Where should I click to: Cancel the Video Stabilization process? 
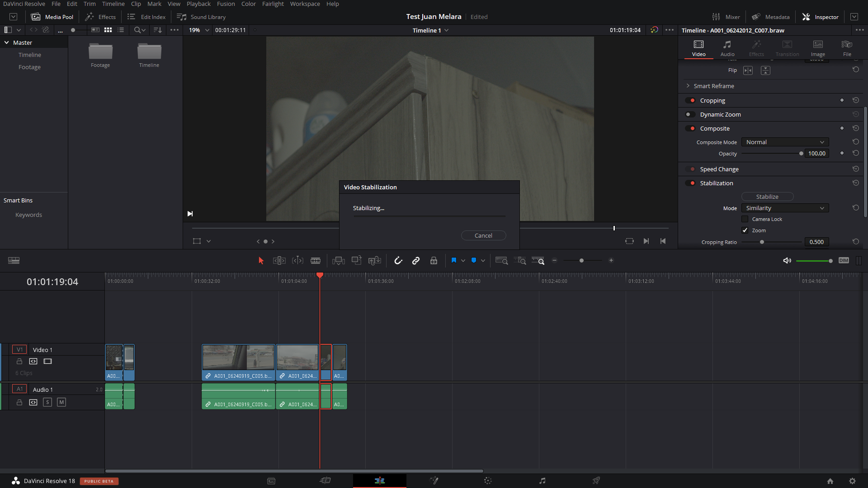click(x=483, y=235)
